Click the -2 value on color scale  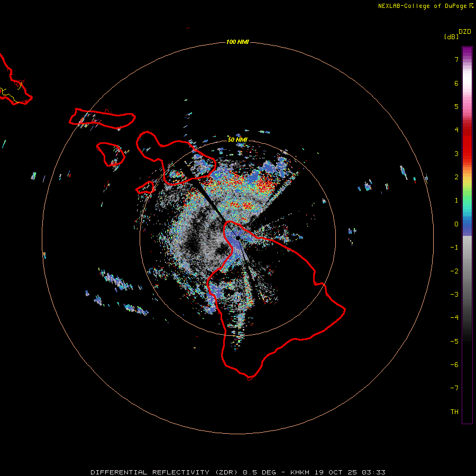[x=454, y=271]
